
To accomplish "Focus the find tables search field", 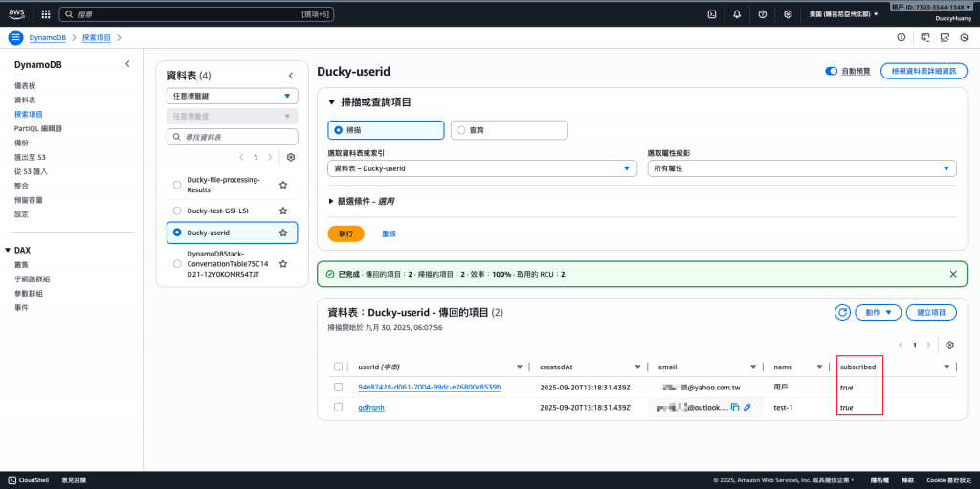I will click(x=232, y=137).
